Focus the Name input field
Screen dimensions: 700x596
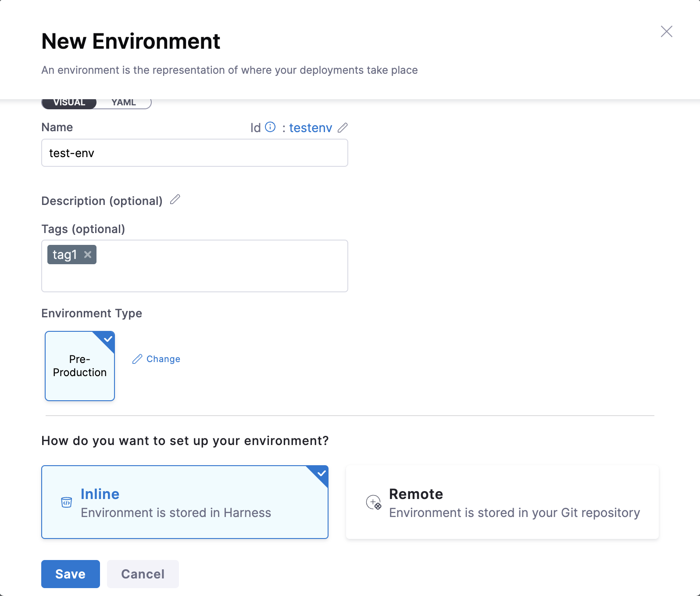[x=195, y=153]
